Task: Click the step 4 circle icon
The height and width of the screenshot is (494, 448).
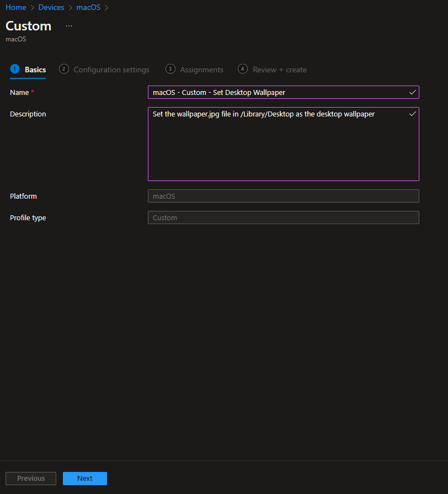Action: tap(243, 68)
